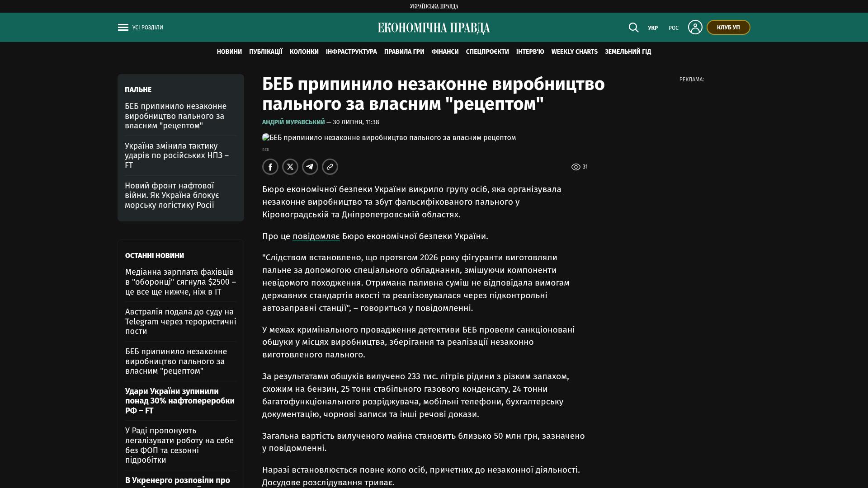The image size is (868, 488).
Task: Switch language to РОС
Action: pyautogui.click(x=674, y=28)
